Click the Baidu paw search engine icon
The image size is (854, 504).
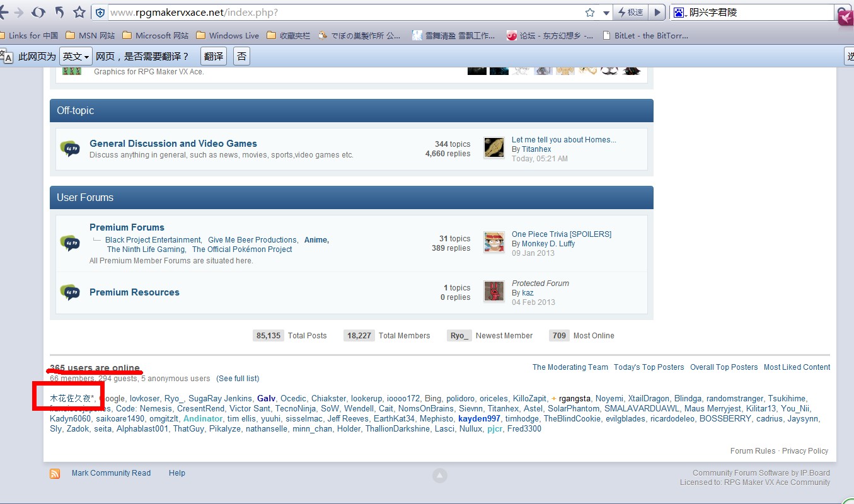click(x=679, y=13)
